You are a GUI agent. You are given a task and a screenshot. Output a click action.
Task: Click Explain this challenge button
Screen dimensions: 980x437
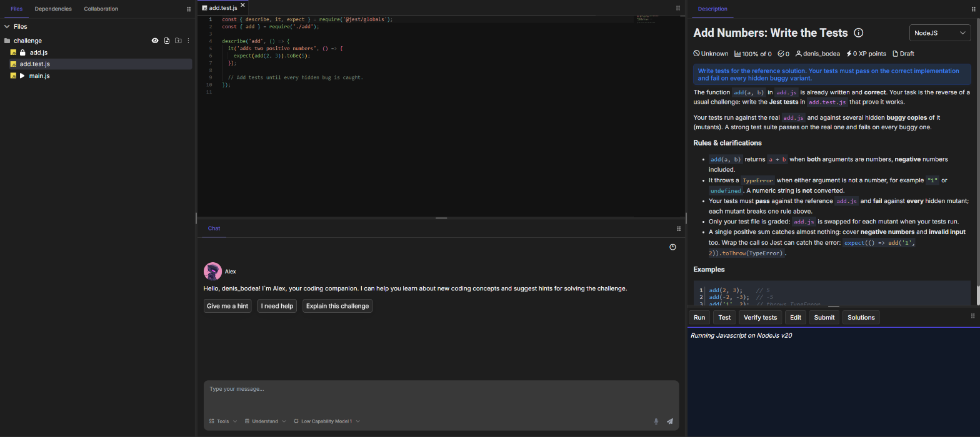click(x=337, y=306)
